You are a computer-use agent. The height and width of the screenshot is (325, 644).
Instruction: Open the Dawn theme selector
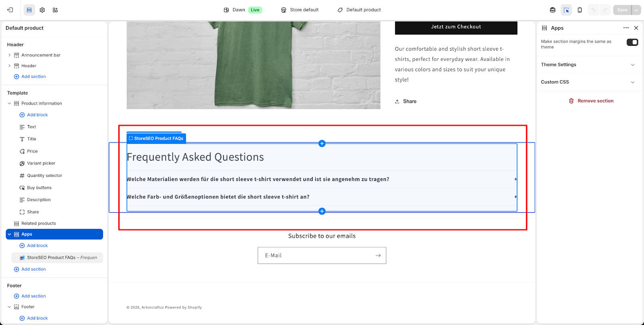(243, 10)
